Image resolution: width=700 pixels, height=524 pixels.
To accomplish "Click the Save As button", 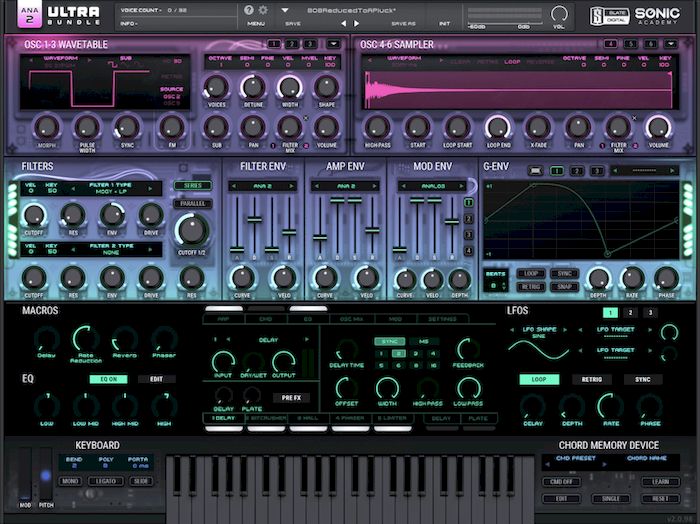I will [x=403, y=22].
